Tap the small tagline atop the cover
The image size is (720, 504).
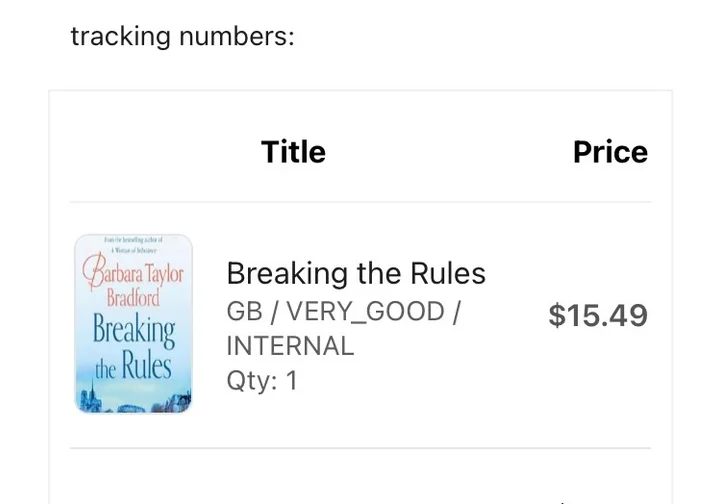[x=133, y=245]
